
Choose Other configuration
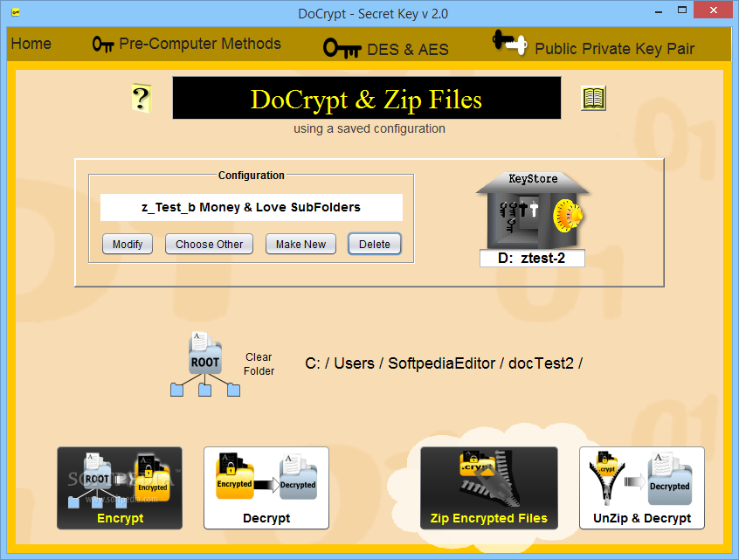coord(210,244)
